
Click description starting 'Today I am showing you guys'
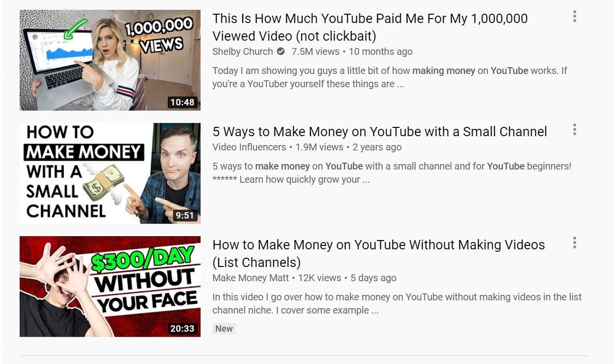click(389, 77)
